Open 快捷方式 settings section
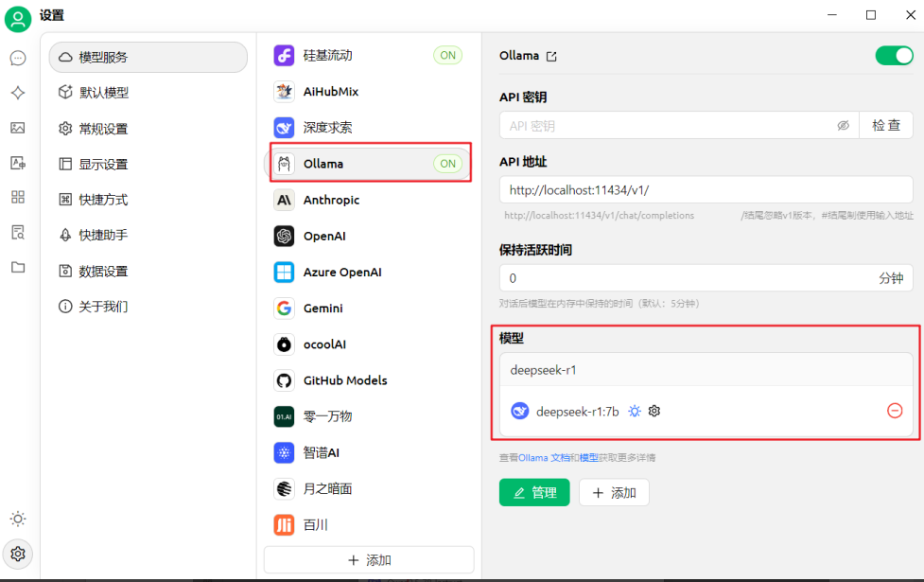This screenshot has height=582, width=924. [148, 200]
